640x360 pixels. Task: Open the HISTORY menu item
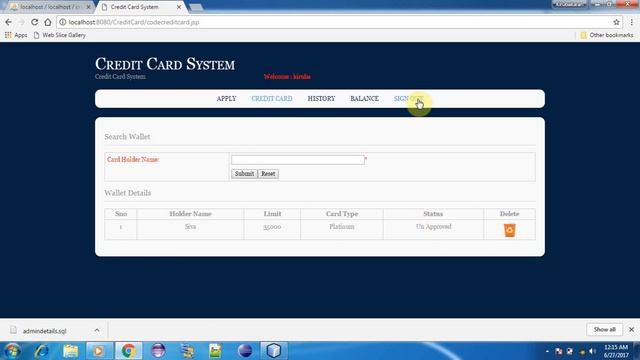point(321,99)
